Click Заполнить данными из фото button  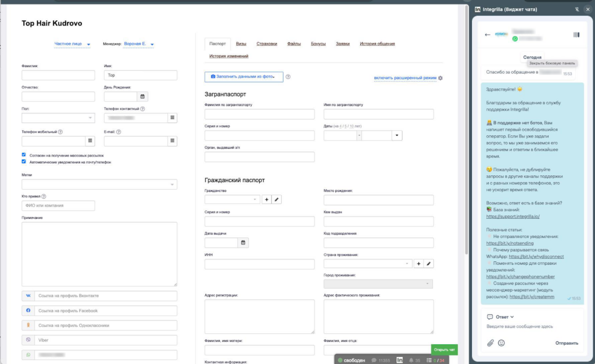pyautogui.click(x=243, y=77)
